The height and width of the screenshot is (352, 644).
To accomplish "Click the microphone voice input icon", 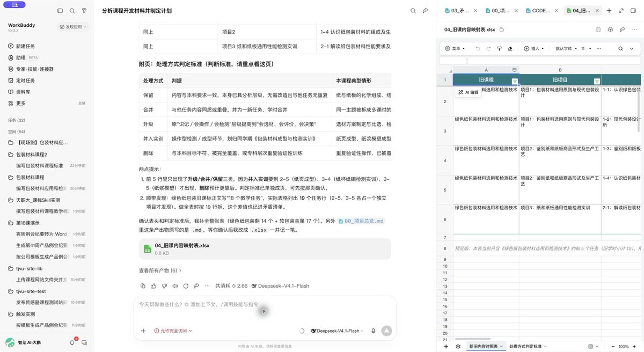I will pos(373,331).
